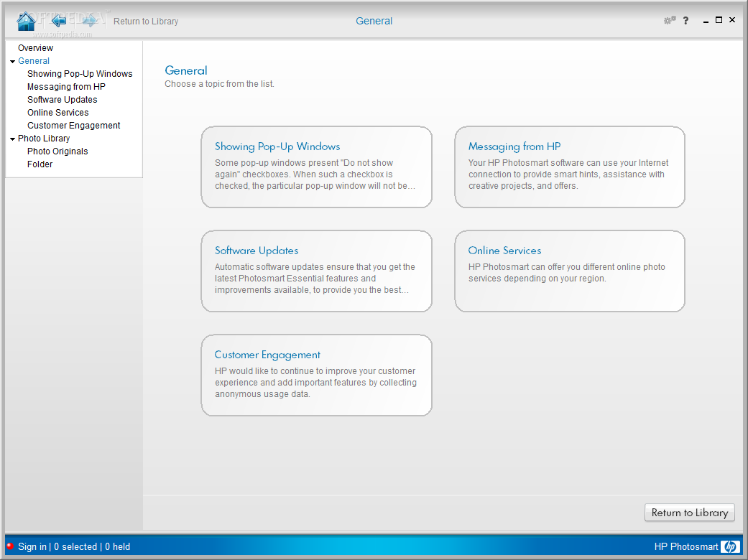
Task: Click the Home house icon
Action: point(26,21)
